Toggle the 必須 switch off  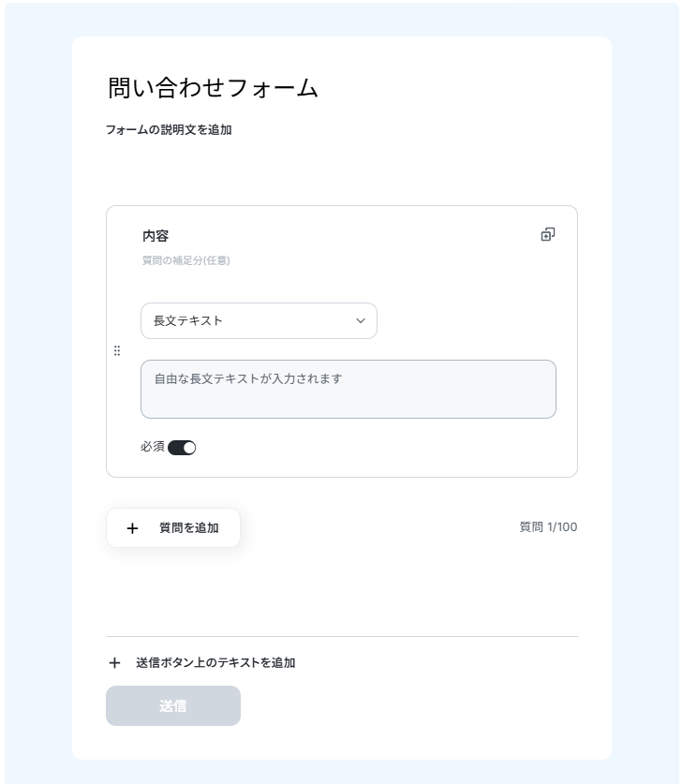tap(182, 448)
